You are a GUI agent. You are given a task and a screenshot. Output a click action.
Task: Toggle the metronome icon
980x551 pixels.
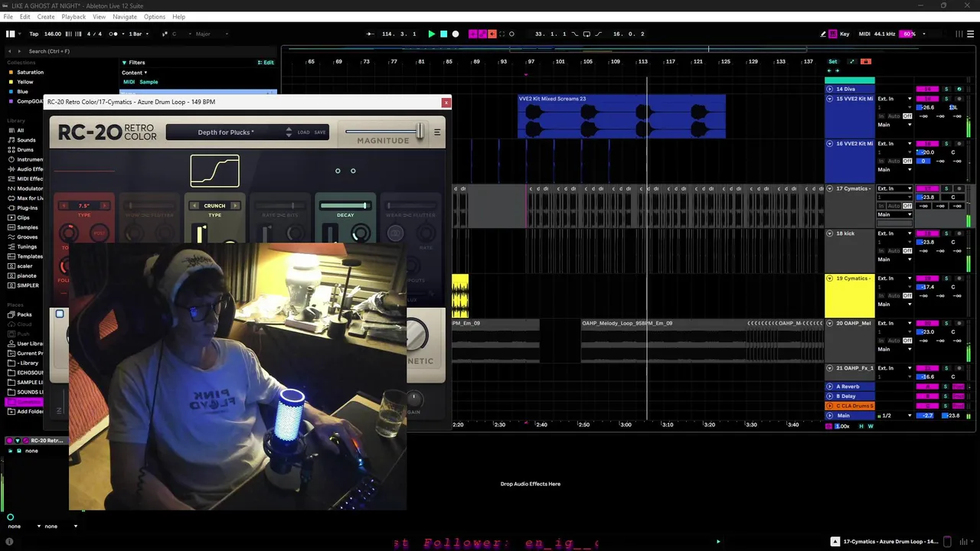coord(113,34)
